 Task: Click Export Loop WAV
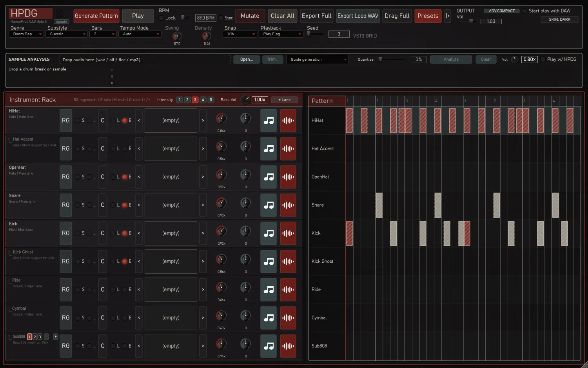(358, 16)
